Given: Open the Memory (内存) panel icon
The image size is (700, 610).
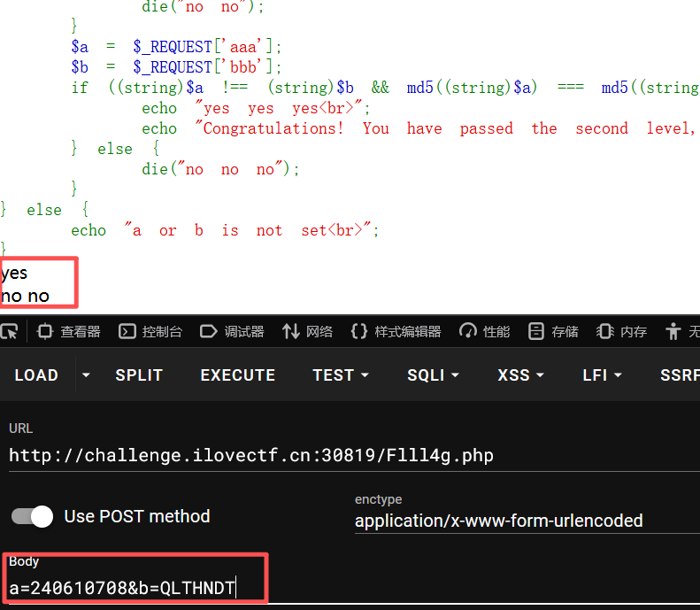Looking at the screenshot, I should coord(605,332).
